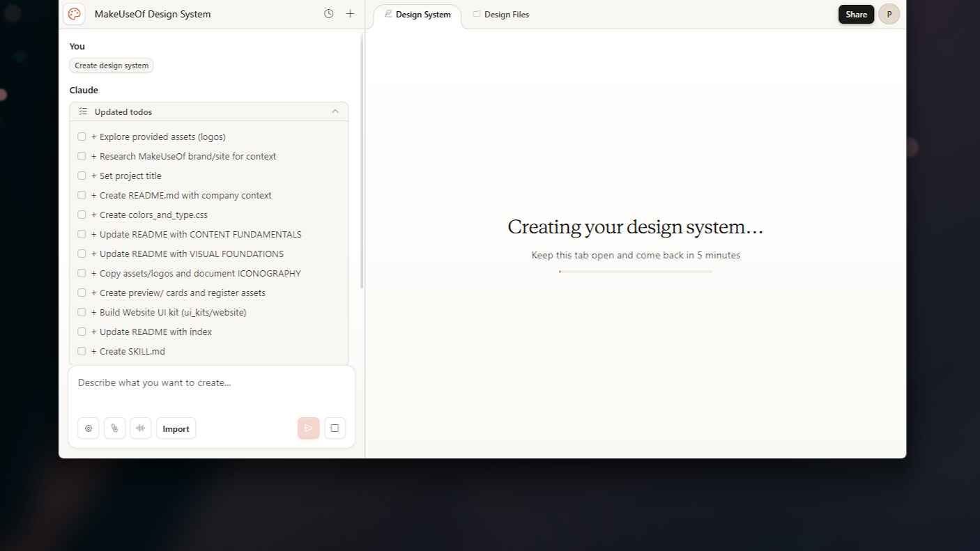Start a new chat with the plus icon
Image resolution: width=980 pixels, height=551 pixels.
pos(350,14)
